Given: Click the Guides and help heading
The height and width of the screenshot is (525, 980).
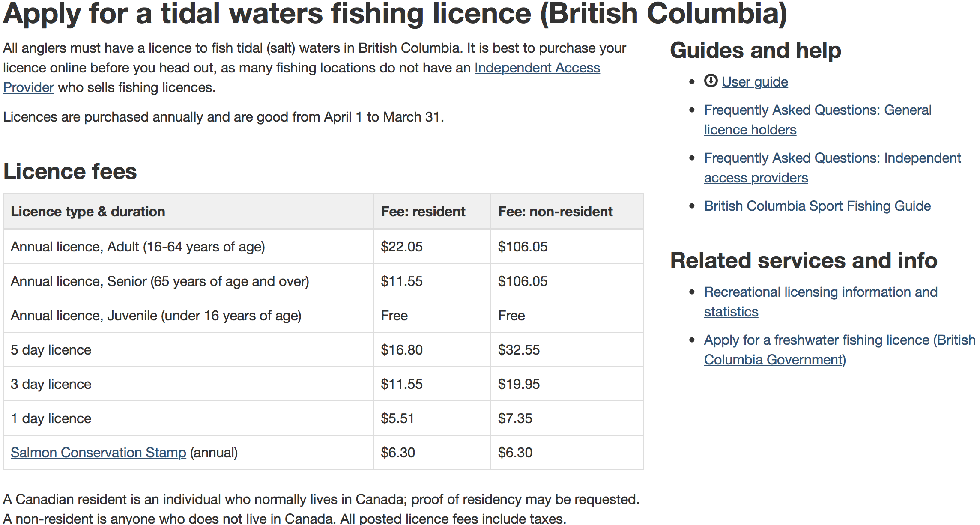Looking at the screenshot, I should [x=756, y=51].
